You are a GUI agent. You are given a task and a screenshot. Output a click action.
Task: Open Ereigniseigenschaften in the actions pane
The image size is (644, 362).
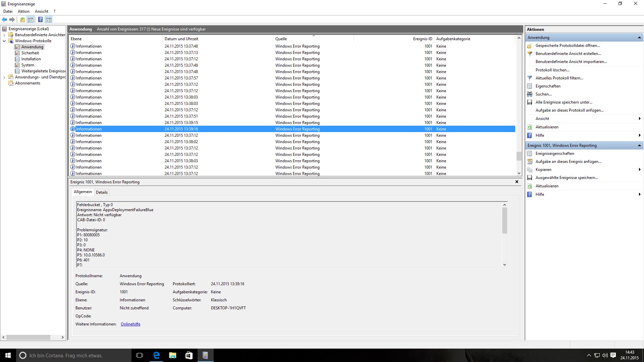coord(554,154)
